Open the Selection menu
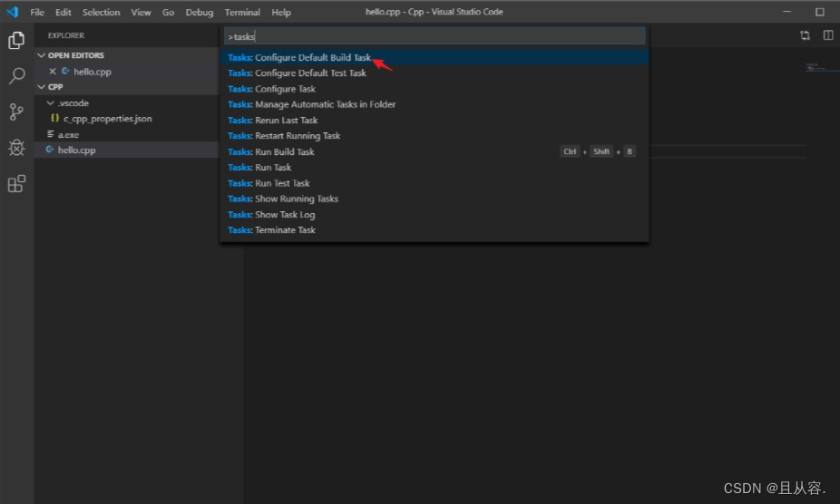The width and height of the screenshot is (840, 504). tap(101, 12)
